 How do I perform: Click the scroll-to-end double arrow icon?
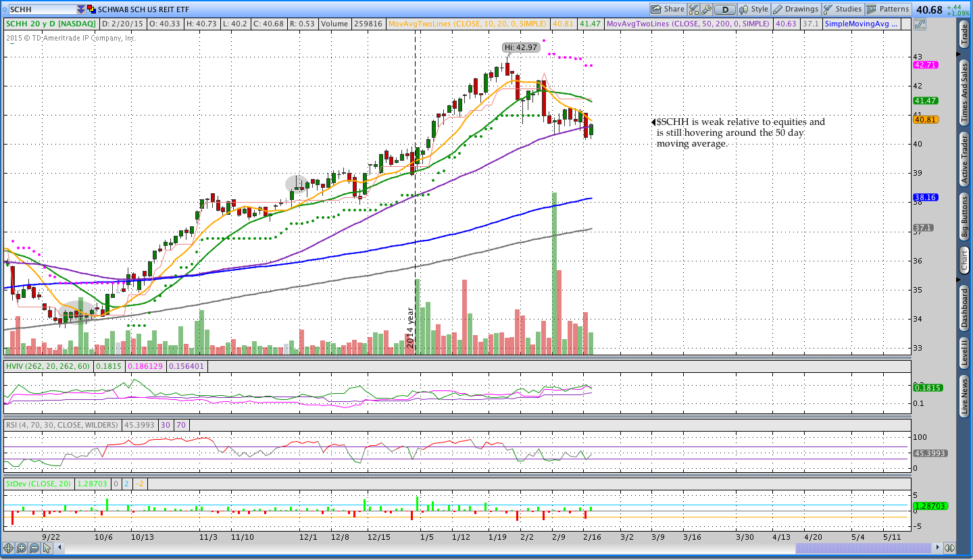[x=949, y=548]
